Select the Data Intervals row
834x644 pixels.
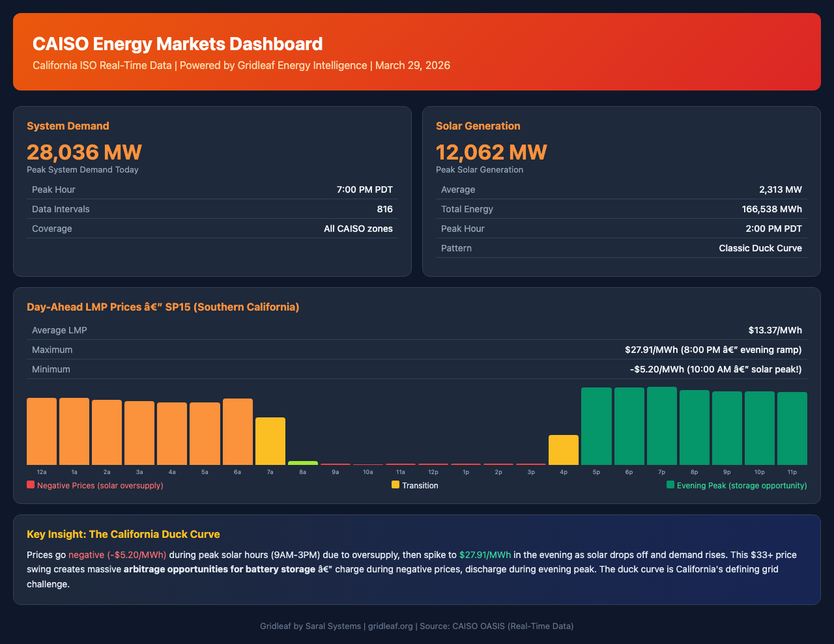(212, 209)
